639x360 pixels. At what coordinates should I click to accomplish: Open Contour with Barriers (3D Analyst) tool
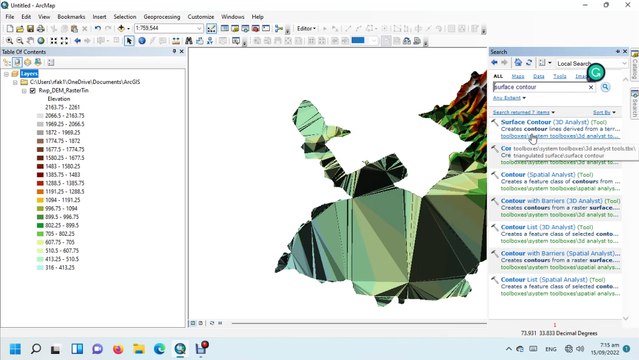click(x=560, y=201)
